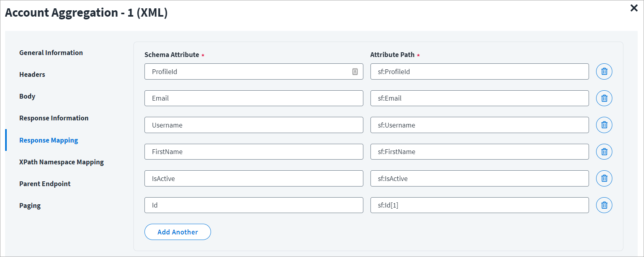Click the autofill icon in ProfileId field

(x=355, y=72)
